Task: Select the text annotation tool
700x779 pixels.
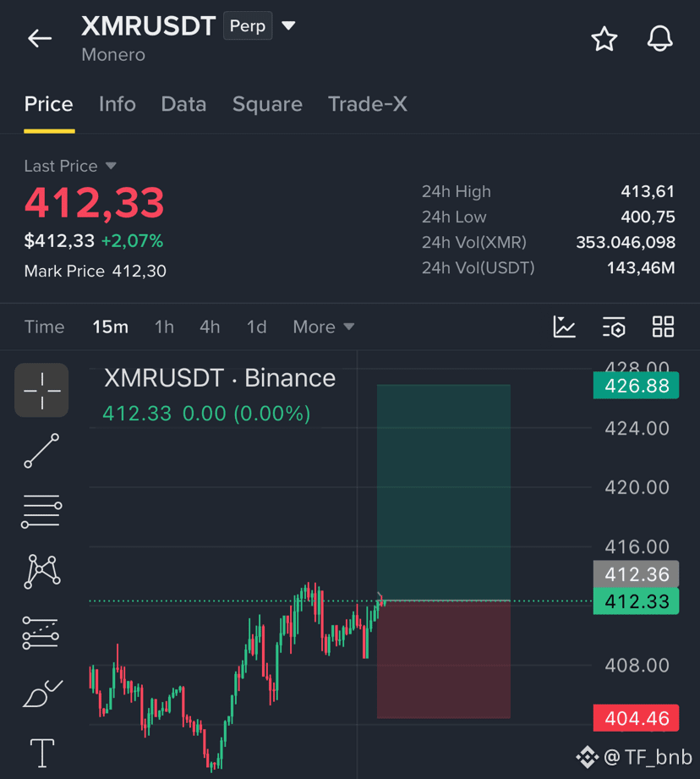Action: [x=42, y=753]
